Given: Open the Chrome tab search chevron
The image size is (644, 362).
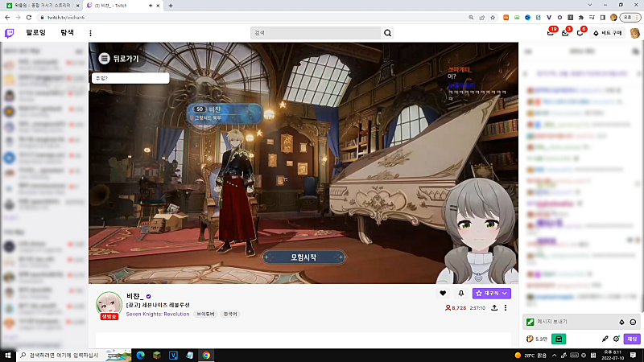Looking at the screenshot, I should click(x=590, y=5).
